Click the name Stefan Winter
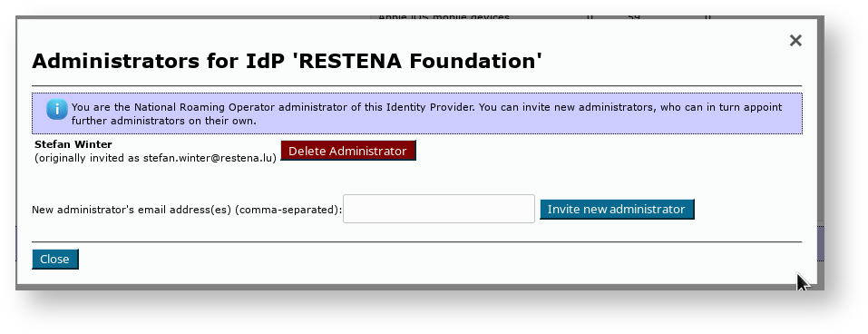Screen dimensions: 868x334 [73, 144]
